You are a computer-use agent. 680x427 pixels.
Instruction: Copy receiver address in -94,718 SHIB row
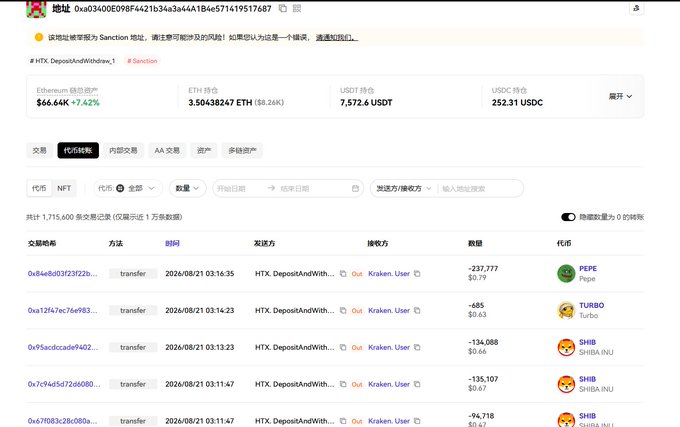[417, 421]
